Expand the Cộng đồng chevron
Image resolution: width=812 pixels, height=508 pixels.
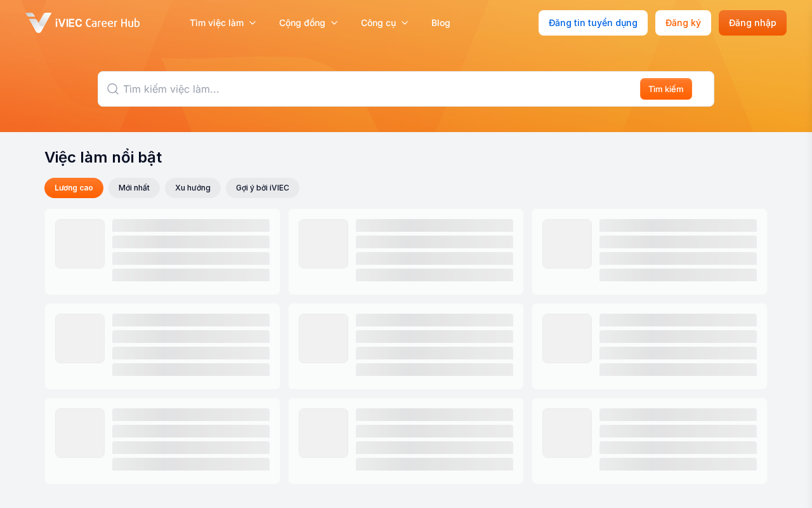334,23
